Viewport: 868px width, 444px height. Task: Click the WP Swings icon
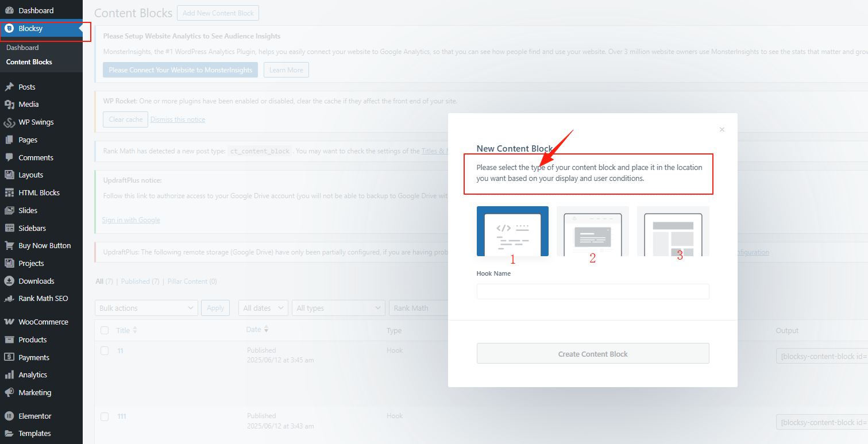click(x=9, y=122)
